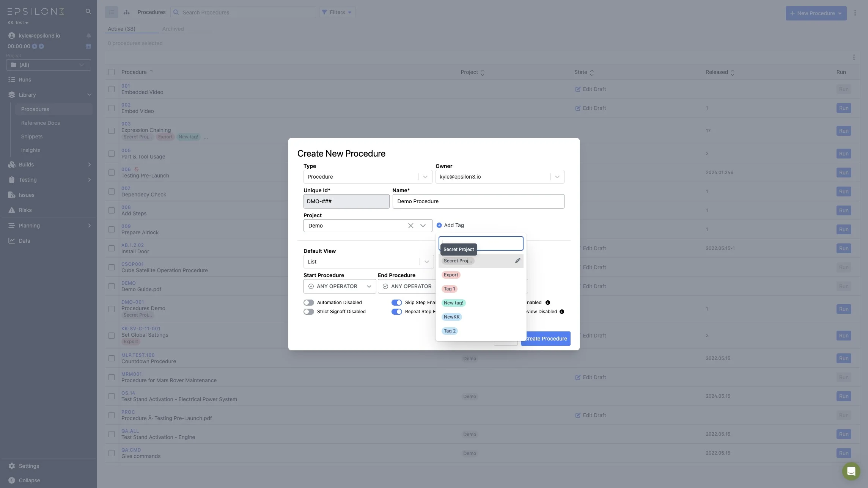Viewport: 868px width, 488px height.
Task: Sort by the Project column
Action: click(483, 72)
